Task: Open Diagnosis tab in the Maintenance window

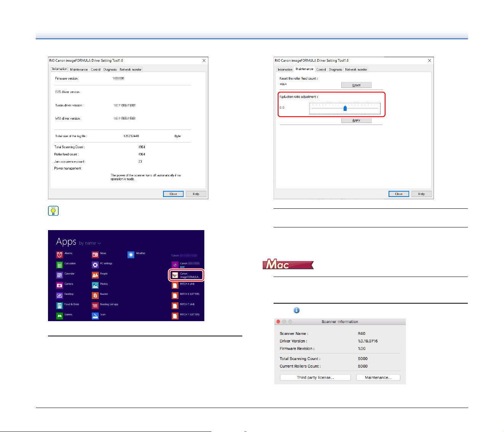Action: (336, 69)
